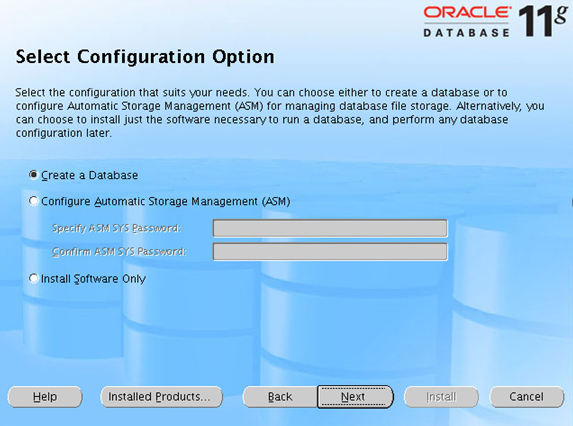
Task: Open the Help button
Action: pyautogui.click(x=45, y=397)
